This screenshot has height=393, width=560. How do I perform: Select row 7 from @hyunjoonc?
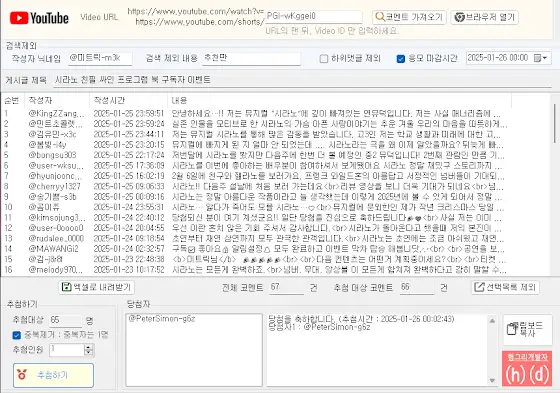(x=255, y=176)
